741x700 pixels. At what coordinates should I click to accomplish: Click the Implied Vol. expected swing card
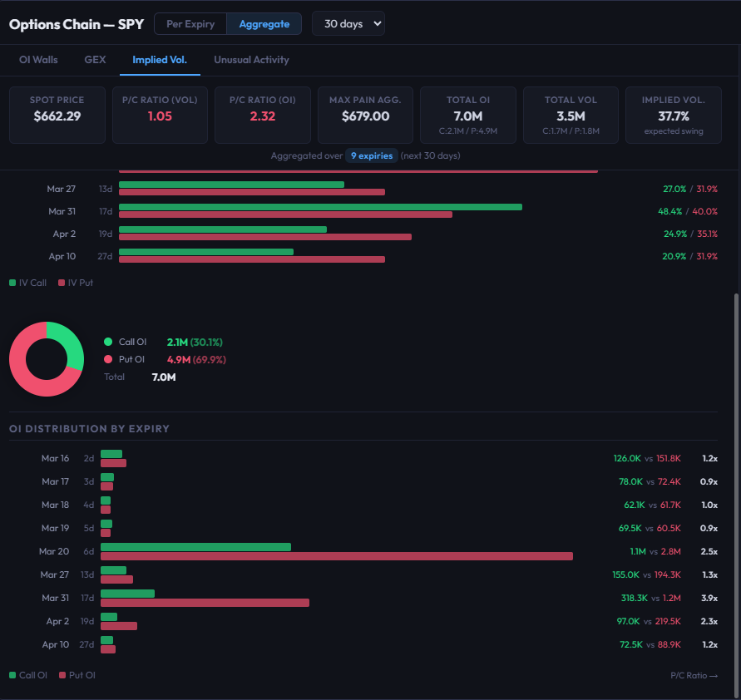tap(674, 115)
